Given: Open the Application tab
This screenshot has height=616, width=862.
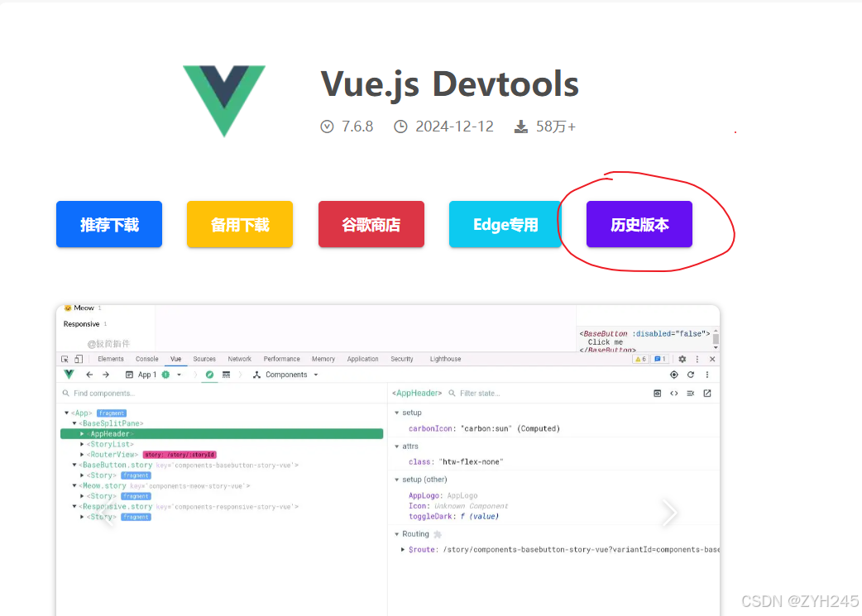Looking at the screenshot, I should click(x=363, y=359).
